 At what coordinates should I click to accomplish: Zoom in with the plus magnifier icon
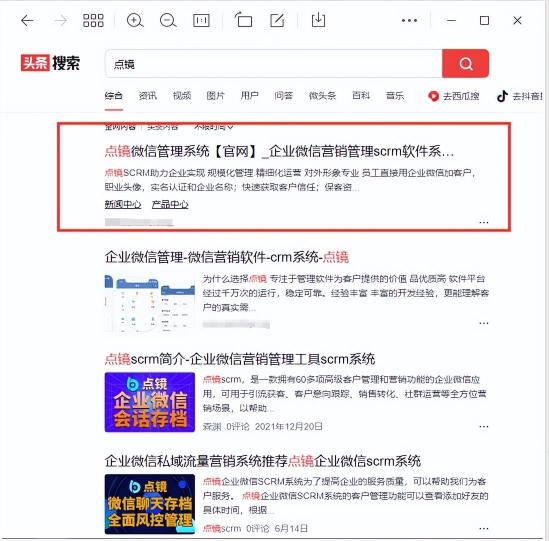pyautogui.click(x=135, y=21)
